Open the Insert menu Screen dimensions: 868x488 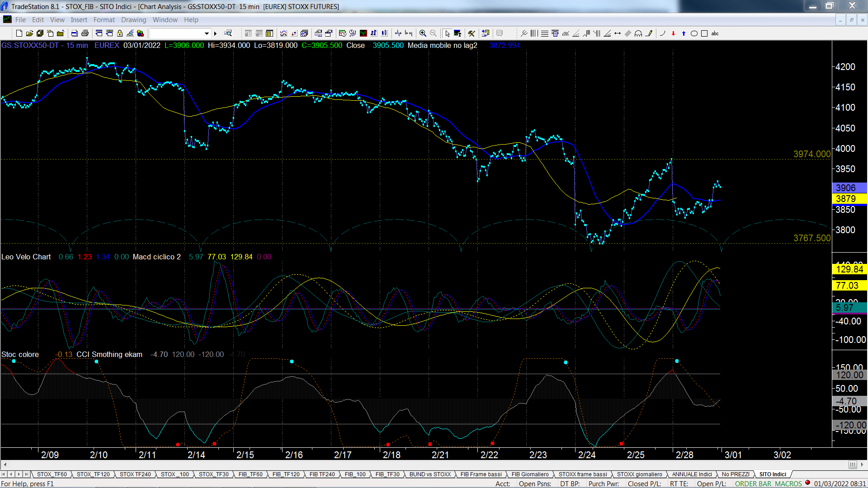point(79,20)
